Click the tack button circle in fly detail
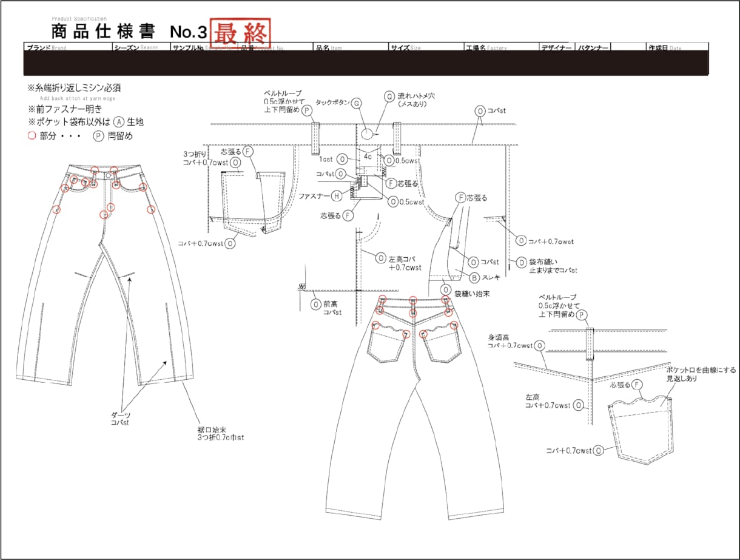The width and height of the screenshot is (740, 560). pyautogui.click(x=368, y=133)
